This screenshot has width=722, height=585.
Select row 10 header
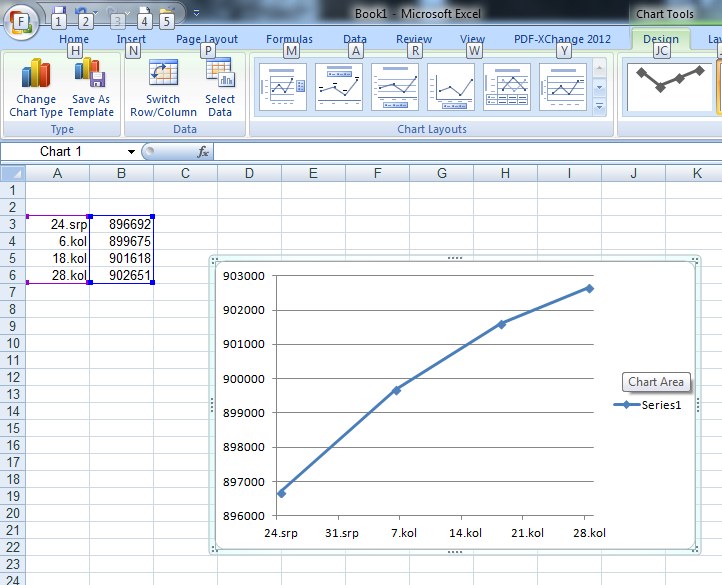pos(12,343)
